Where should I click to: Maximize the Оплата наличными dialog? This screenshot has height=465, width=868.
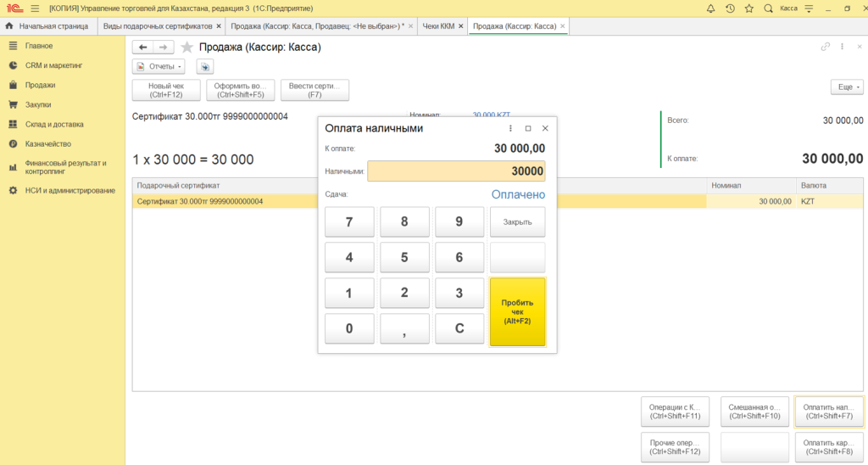(528, 128)
